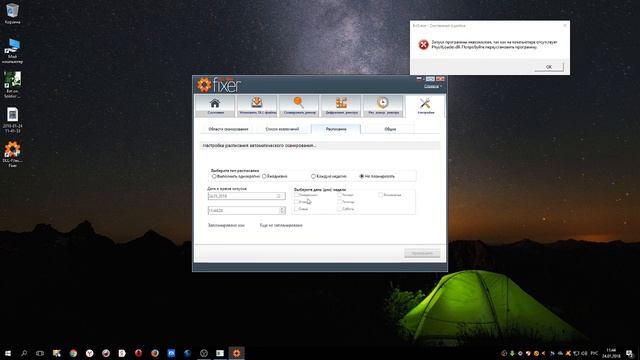
Task: Click the start time spinner arrows
Action: (282, 210)
